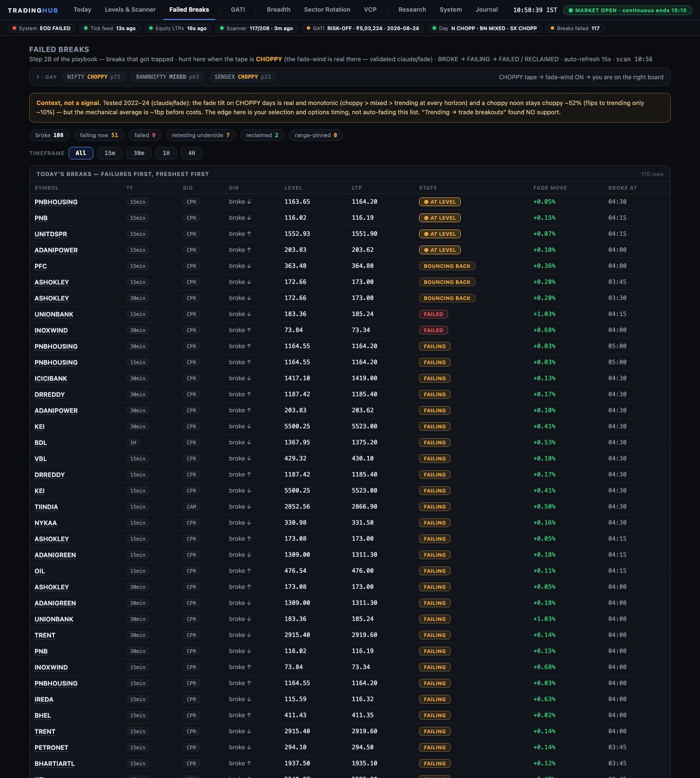Switch to Levels & Scanner tab
Viewport: 700px width, 778px height.
(130, 10)
